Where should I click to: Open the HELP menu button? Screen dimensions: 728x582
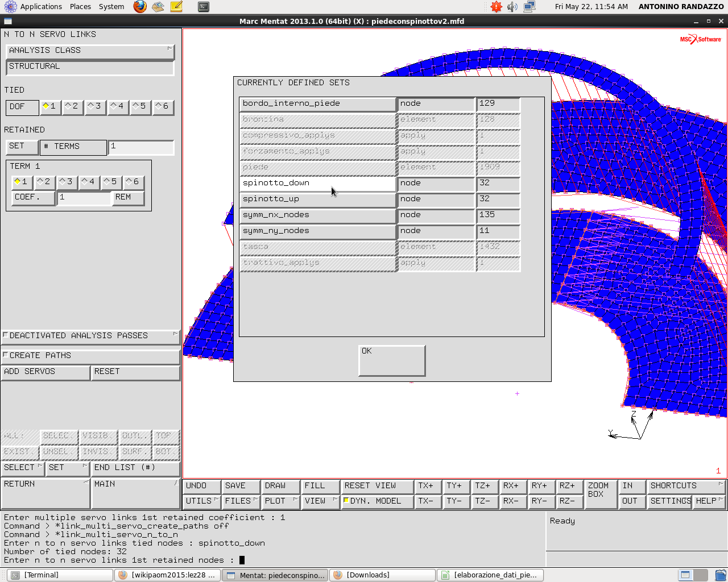click(710, 501)
